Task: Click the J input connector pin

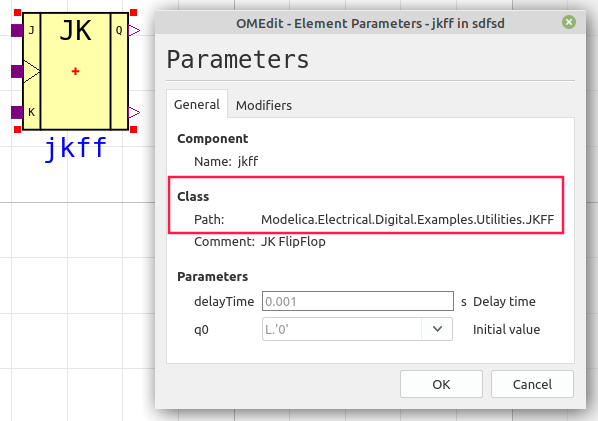Action: [x=17, y=30]
